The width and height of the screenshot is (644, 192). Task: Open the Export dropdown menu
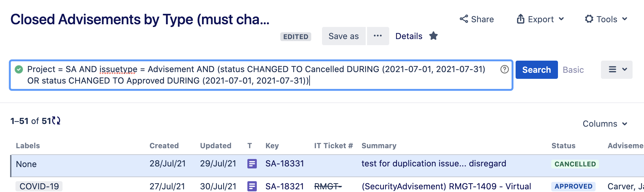point(540,19)
